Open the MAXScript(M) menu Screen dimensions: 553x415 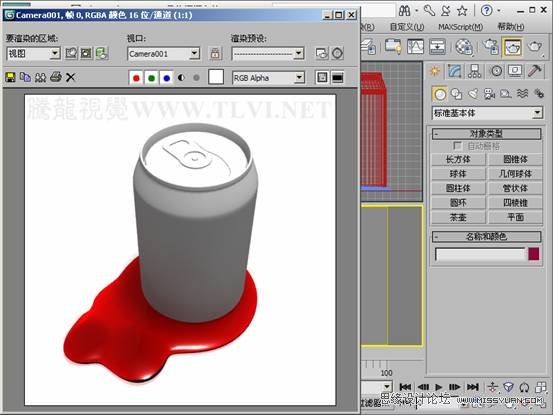tap(460, 27)
